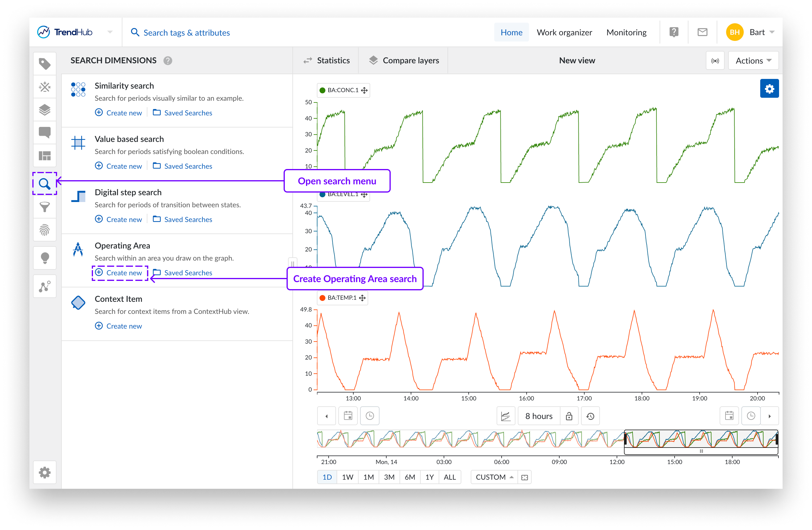Open the Work organizer tab
Image resolution: width=812 pixels, height=530 pixels.
tap(564, 32)
